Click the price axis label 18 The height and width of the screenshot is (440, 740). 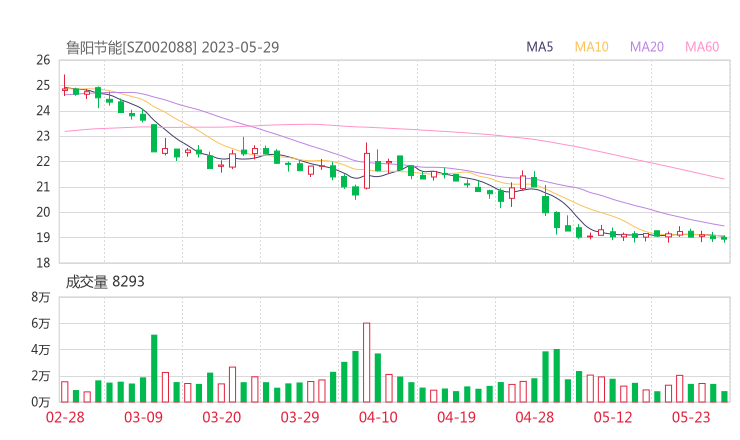43,263
